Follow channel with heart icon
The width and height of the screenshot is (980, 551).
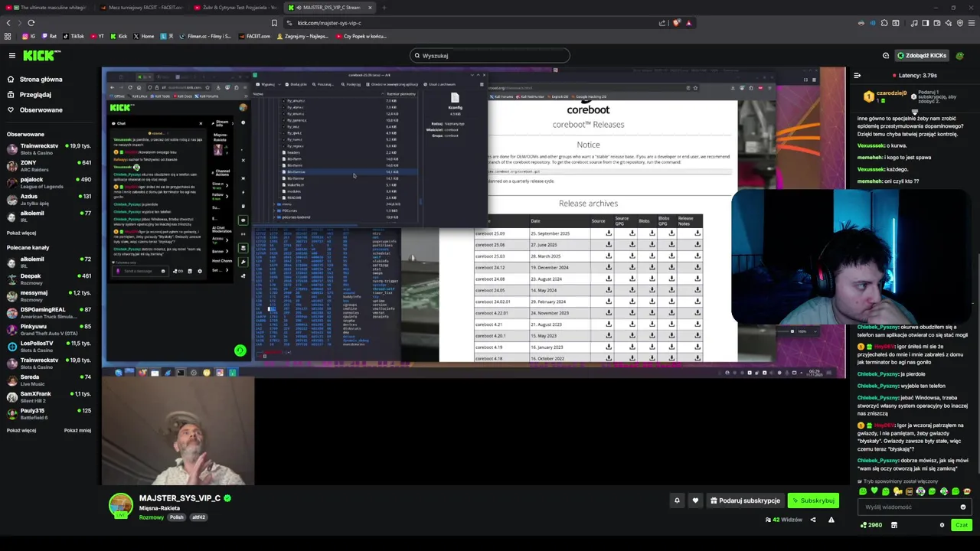point(695,500)
